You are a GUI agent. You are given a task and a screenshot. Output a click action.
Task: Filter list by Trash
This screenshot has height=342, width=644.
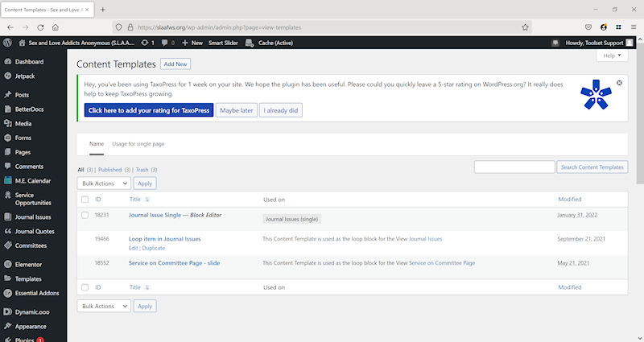(x=142, y=170)
